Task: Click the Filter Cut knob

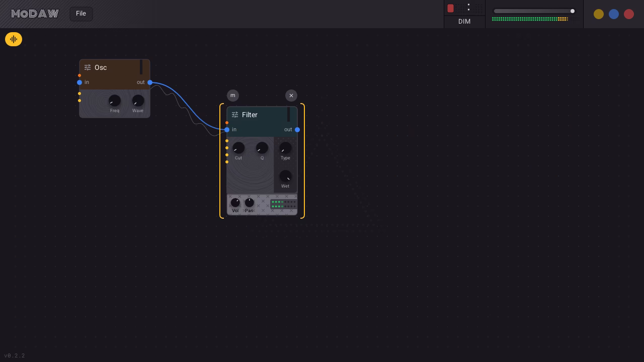Action: click(238, 148)
